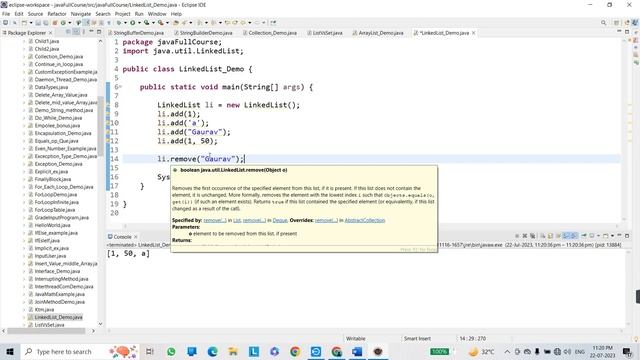Click the Open Console icon

(605, 236)
